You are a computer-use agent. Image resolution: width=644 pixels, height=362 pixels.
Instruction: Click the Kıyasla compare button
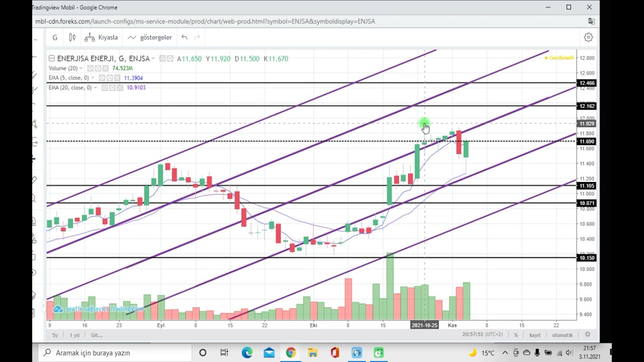coord(101,37)
